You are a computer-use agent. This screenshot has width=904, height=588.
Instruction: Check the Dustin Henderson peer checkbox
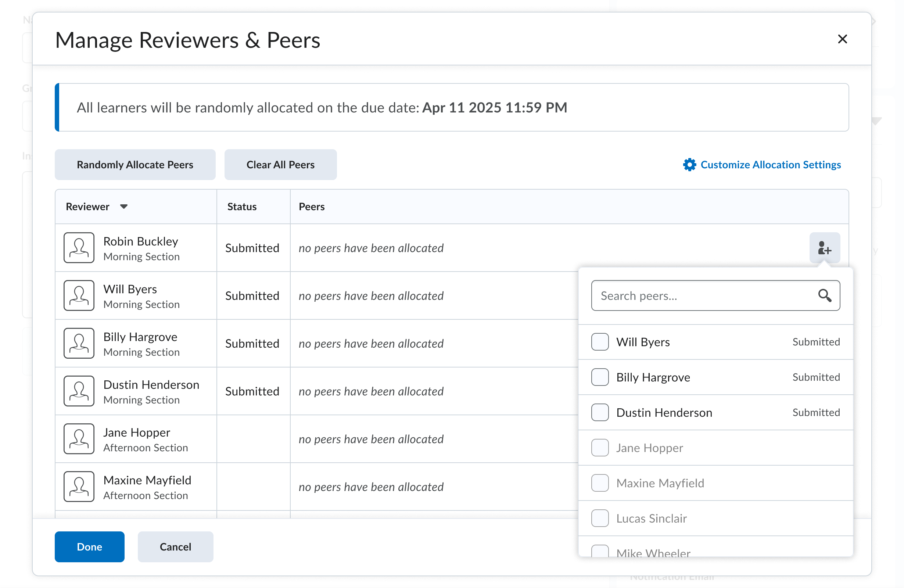pyautogui.click(x=600, y=412)
